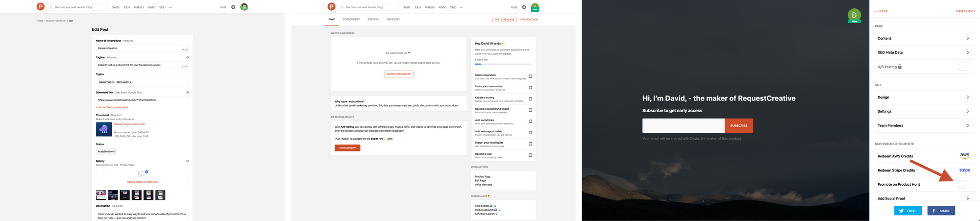Check the Slack integration checkbox

click(x=530, y=76)
